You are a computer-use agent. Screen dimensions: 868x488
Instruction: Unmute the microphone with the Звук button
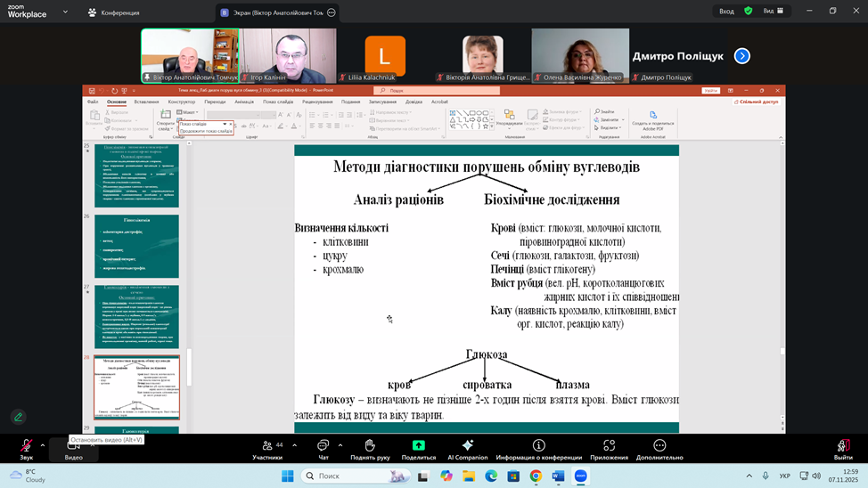click(x=27, y=446)
